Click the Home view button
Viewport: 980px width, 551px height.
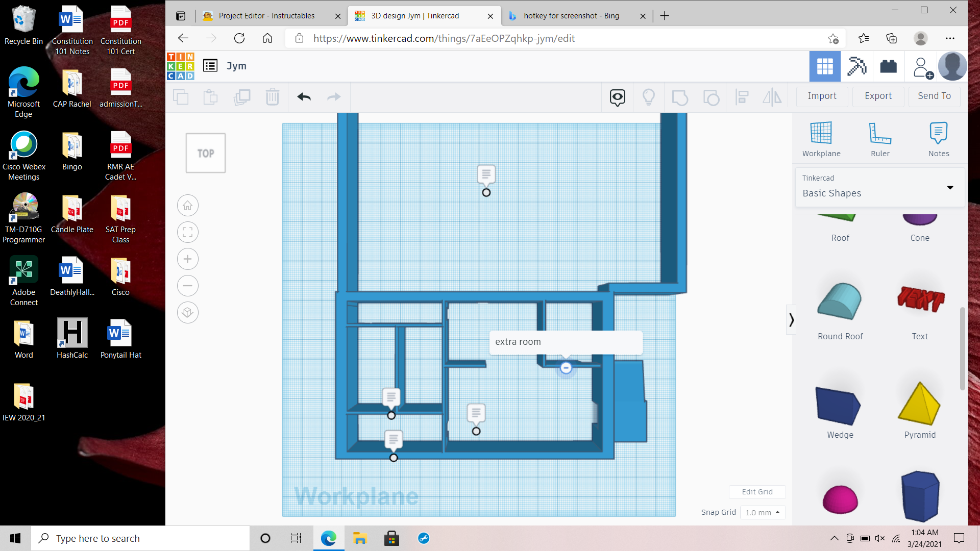click(188, 206)
